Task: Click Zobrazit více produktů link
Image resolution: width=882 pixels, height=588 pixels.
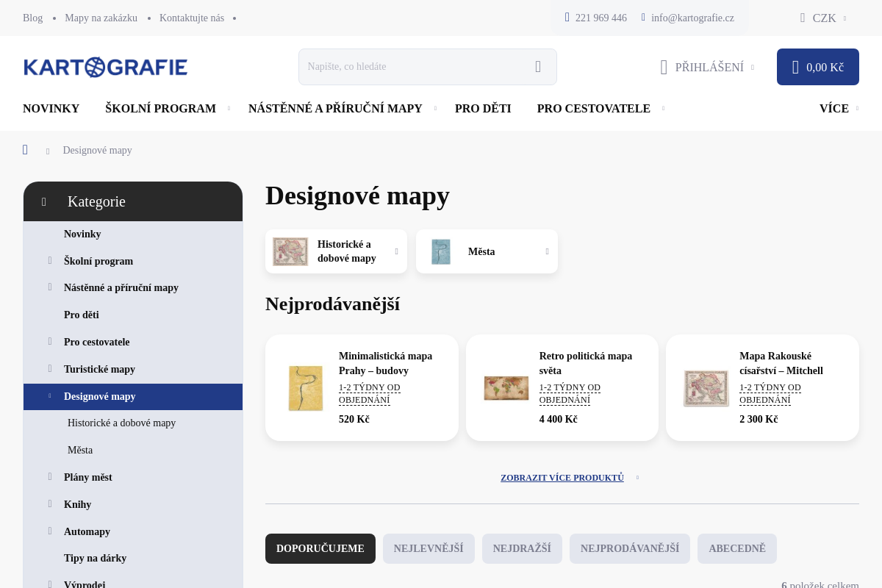Action: 562,478
